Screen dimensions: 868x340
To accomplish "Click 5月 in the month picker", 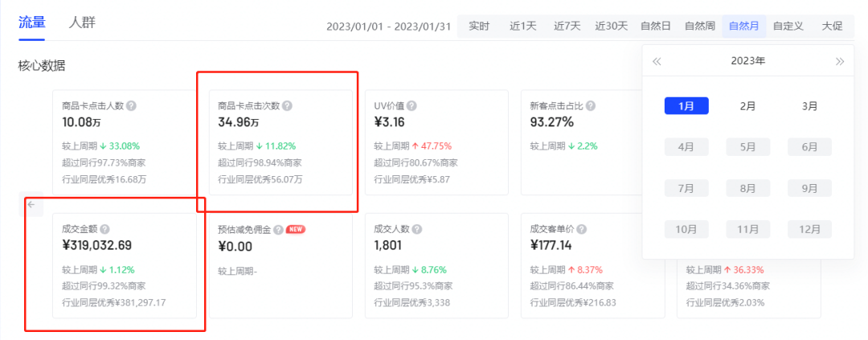I will pyautogui.click(x=748, y=147).
